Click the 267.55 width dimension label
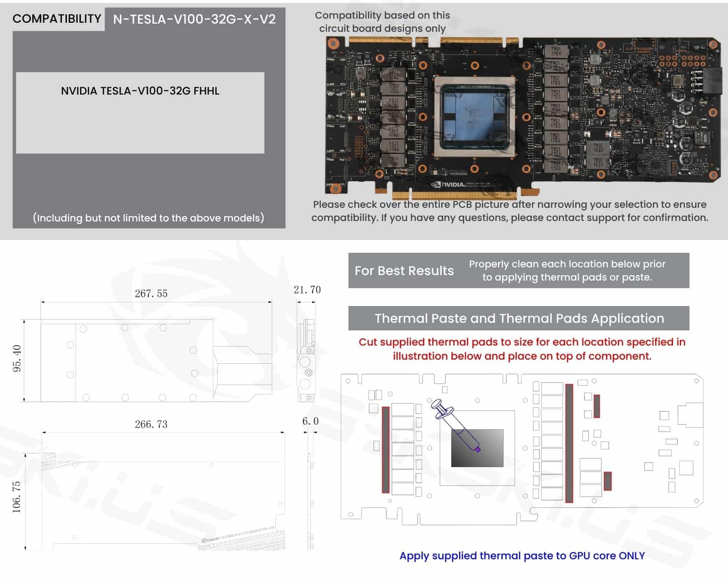This screenshot has height=582, width=728. (151, 294)
